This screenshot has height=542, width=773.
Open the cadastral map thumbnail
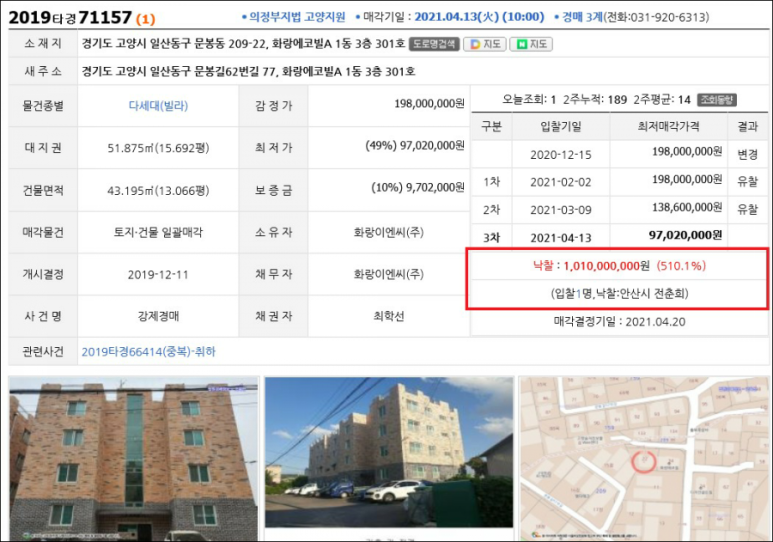(x=644, y=458)
